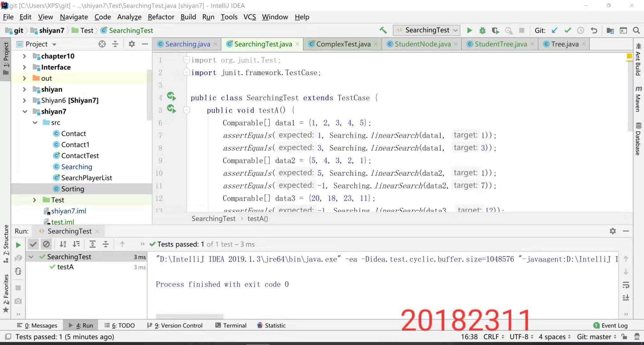Select testA in the test results
The height and width of the screenshot is (345, 644).
65,267
